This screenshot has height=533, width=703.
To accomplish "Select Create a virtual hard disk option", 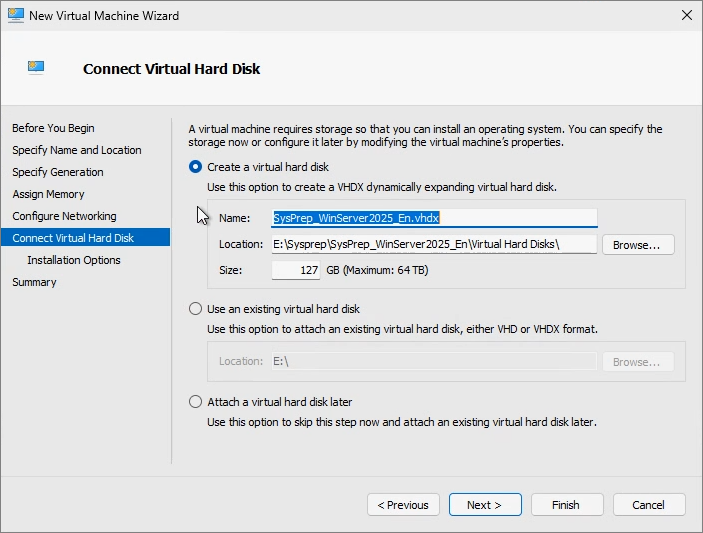I will [195, 167].
